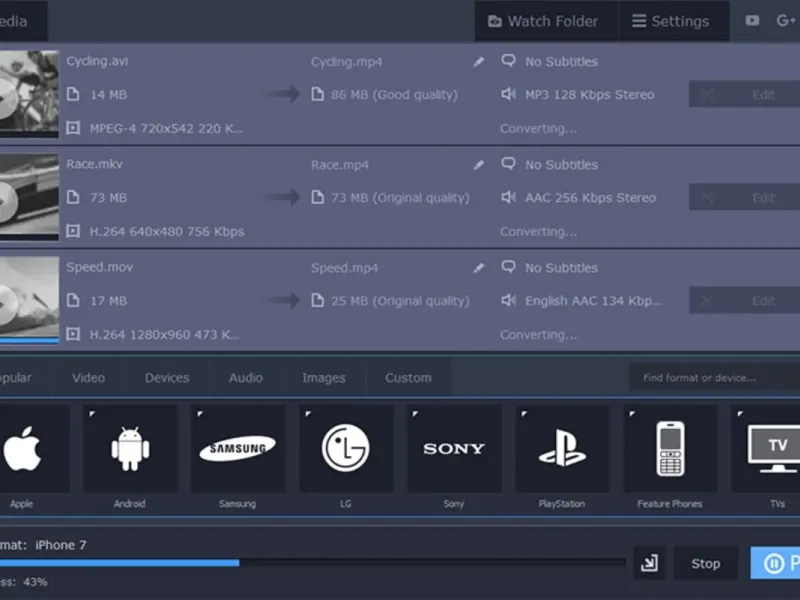Switch to the Custom tab
This screenshot has width=800, height=600.
[408, 378]
